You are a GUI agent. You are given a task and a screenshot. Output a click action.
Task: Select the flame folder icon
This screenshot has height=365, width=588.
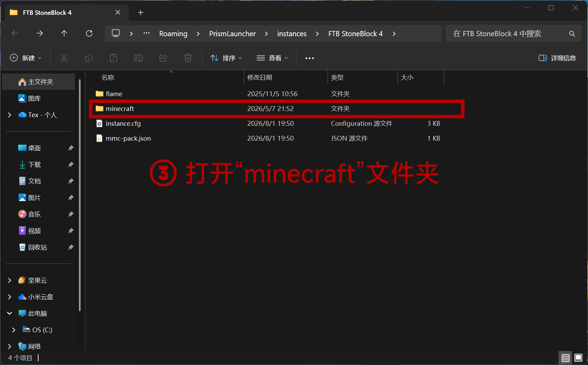(x=100, y=94)
